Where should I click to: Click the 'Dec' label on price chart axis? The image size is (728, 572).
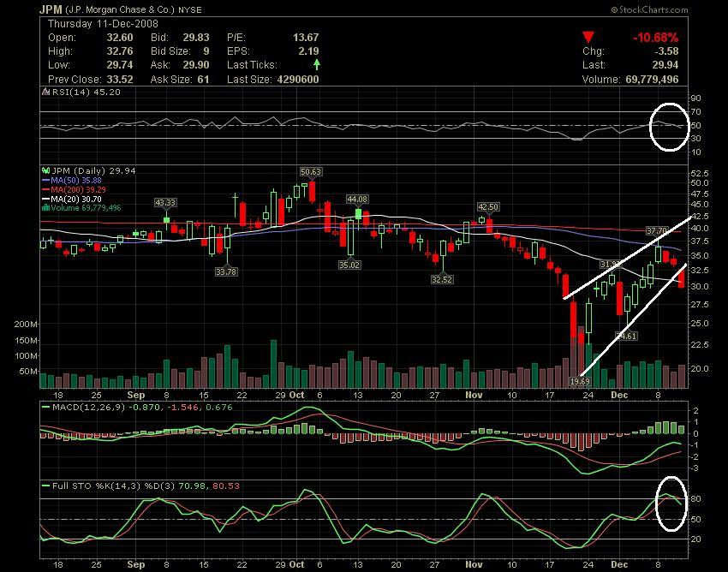click(619, 395)
